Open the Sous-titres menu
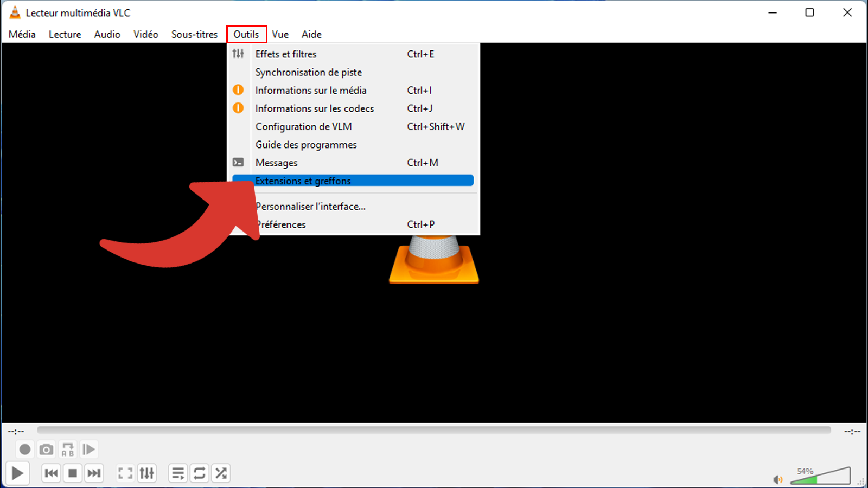This screenshot has height=488, width=868. 195,34
